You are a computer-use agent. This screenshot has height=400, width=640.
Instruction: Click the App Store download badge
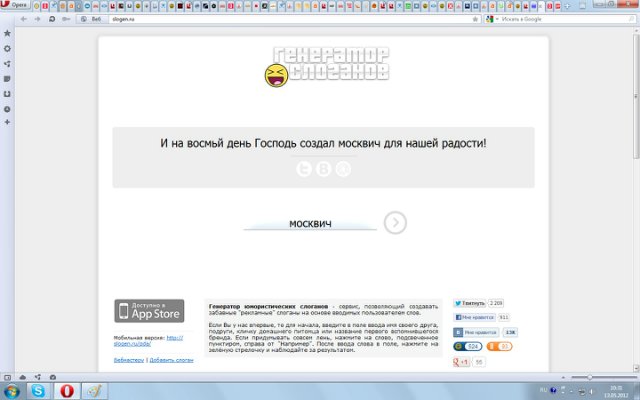coord(148,311)
